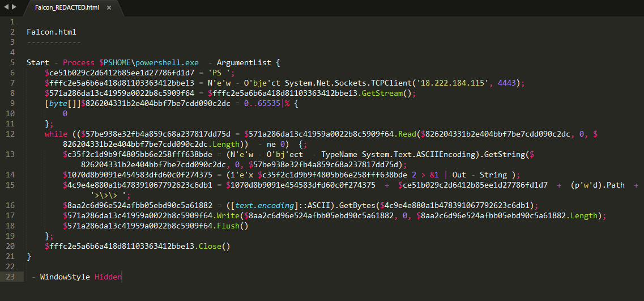
Task: Click the left tab navigation arrow
Action: 6,7
